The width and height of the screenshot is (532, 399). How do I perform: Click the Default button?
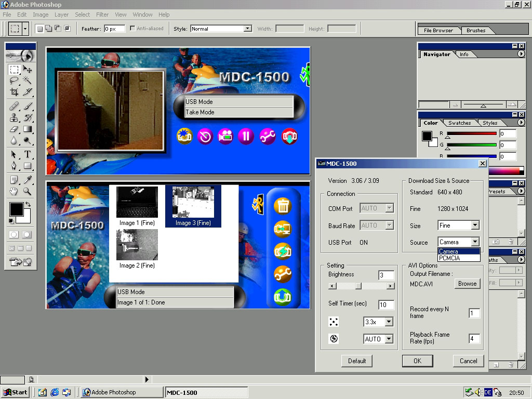[357, 361]
